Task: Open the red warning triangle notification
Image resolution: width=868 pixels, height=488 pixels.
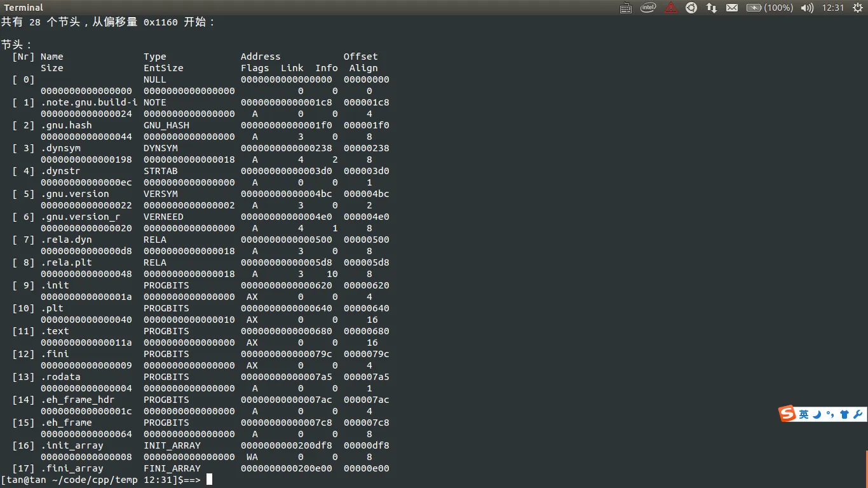Action: [x=671, y=8]
